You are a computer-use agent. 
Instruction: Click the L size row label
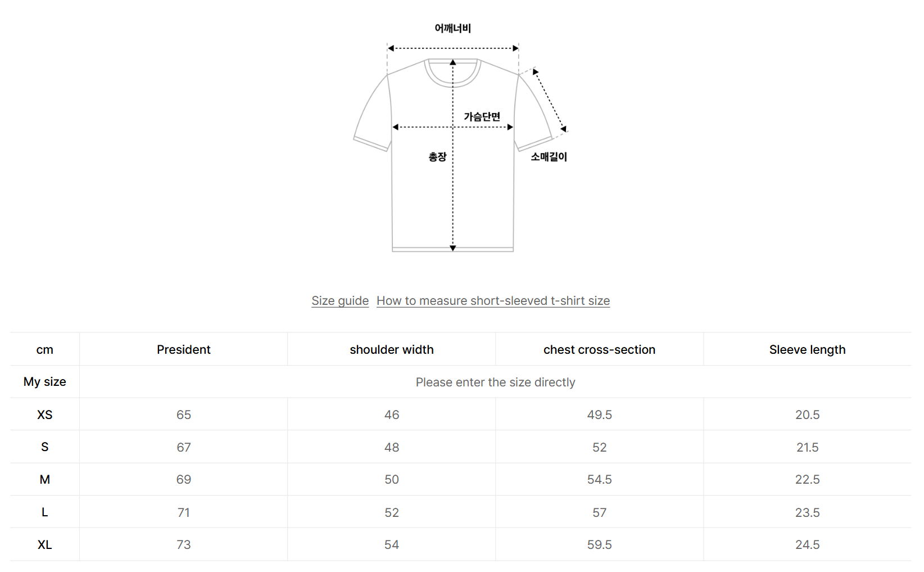coord(45,512)
